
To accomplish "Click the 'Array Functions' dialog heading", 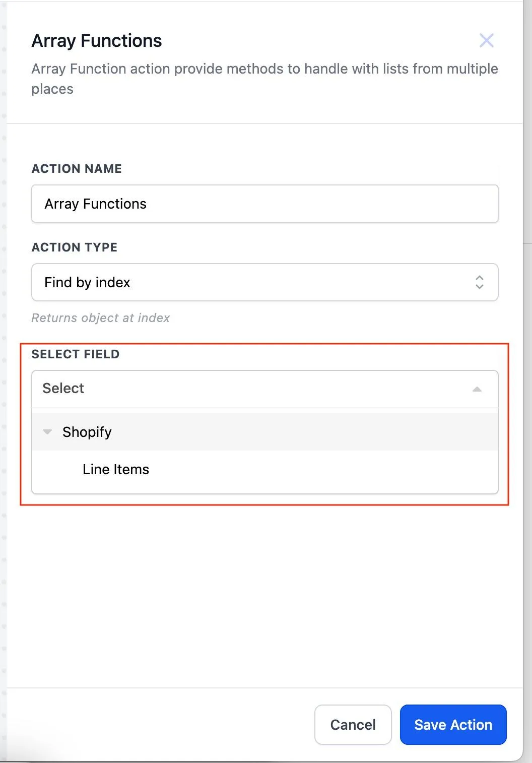I will click(x=97, y=41).
